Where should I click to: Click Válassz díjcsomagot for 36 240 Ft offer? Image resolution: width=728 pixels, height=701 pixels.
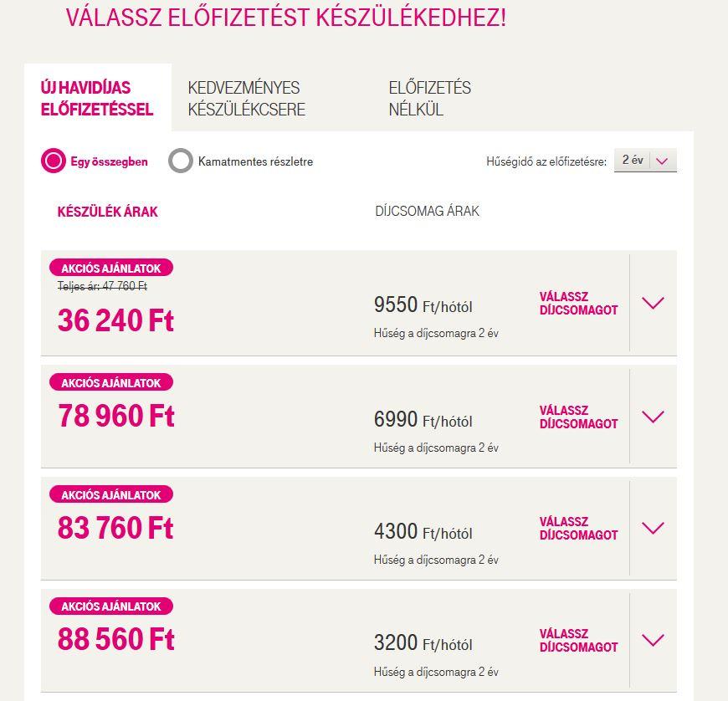click(578, 303)
